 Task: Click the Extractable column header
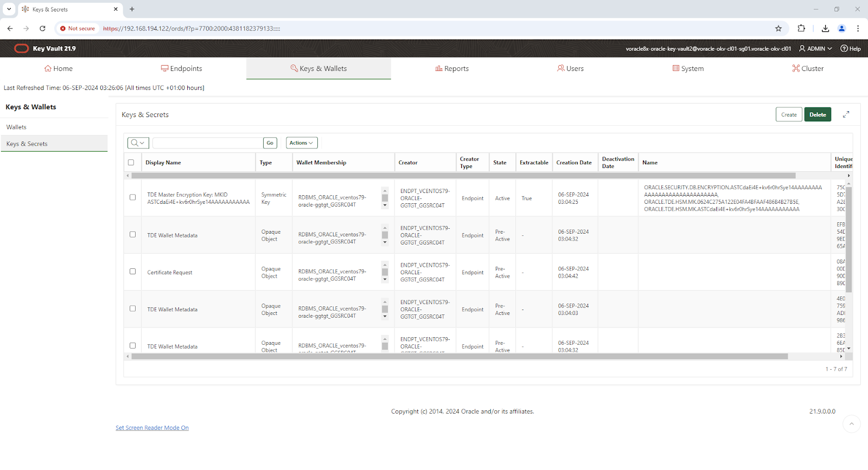534,163
